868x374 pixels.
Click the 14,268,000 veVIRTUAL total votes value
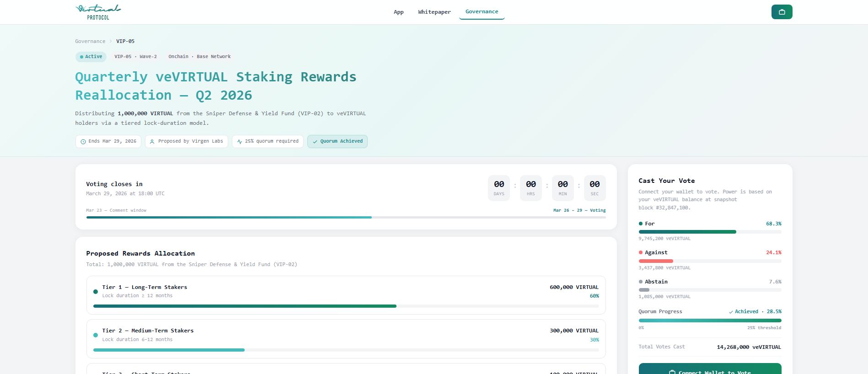pyautogui.click(x=749, y=347)
